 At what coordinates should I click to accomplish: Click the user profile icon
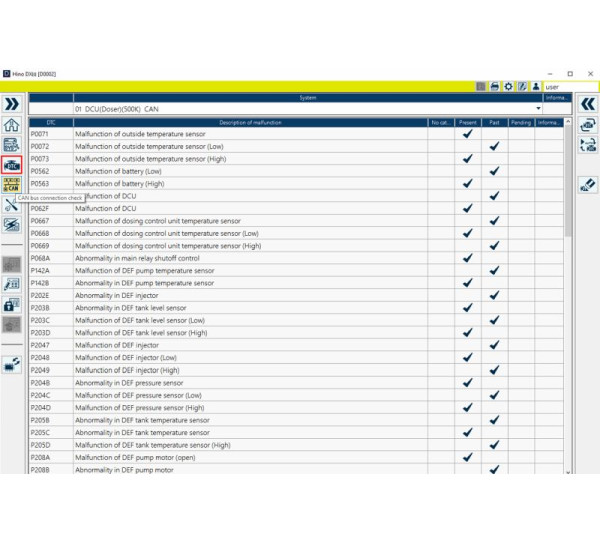pyautogui.click(x=536, y=88)
